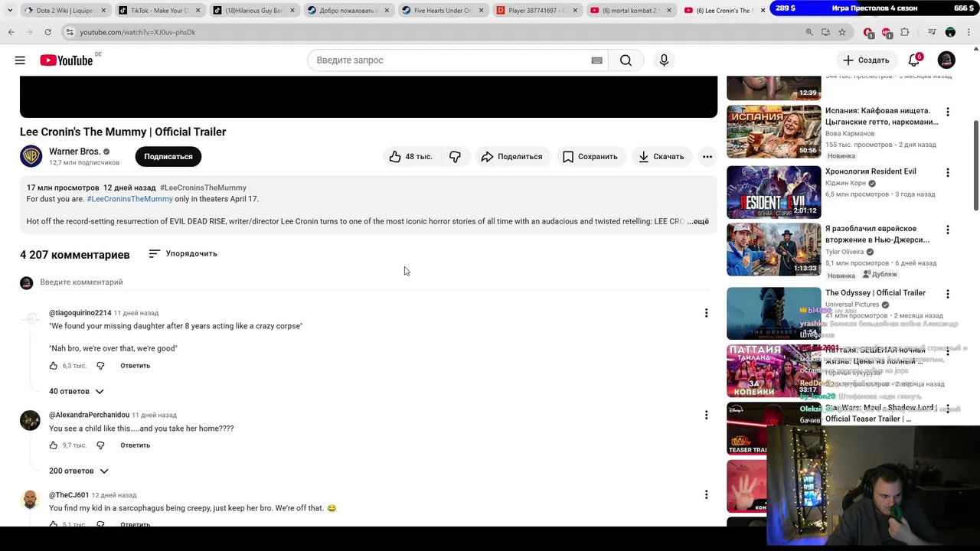This screenshot has width=980, height=551.
Task: Like the Mummy trailer video
Action: coord(411,156)
